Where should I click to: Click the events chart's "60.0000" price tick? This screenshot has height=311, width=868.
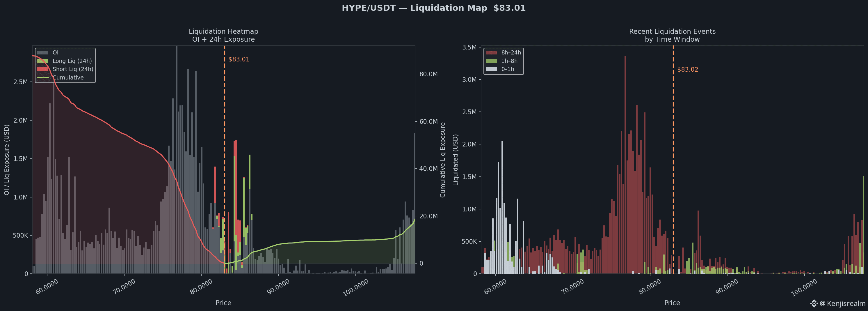496,287
